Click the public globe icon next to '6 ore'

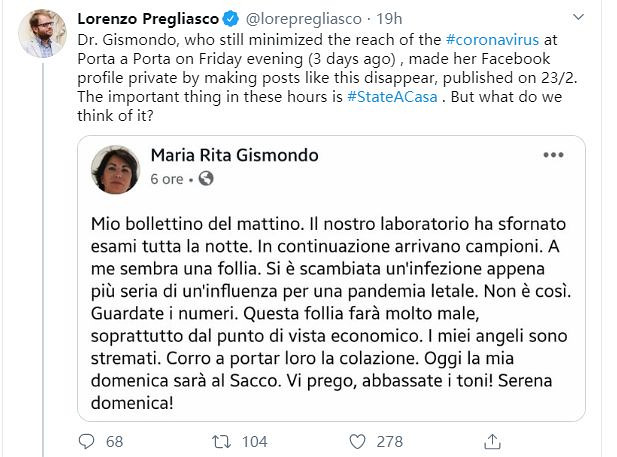click(206, 180)
